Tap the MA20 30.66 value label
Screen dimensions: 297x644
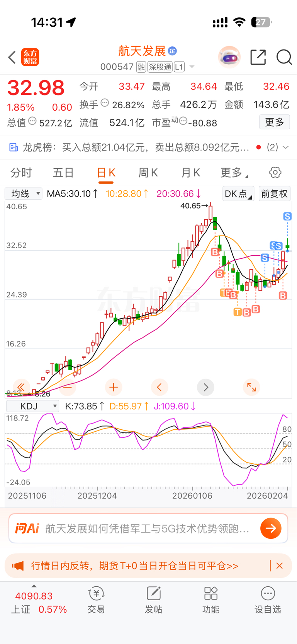179,193
